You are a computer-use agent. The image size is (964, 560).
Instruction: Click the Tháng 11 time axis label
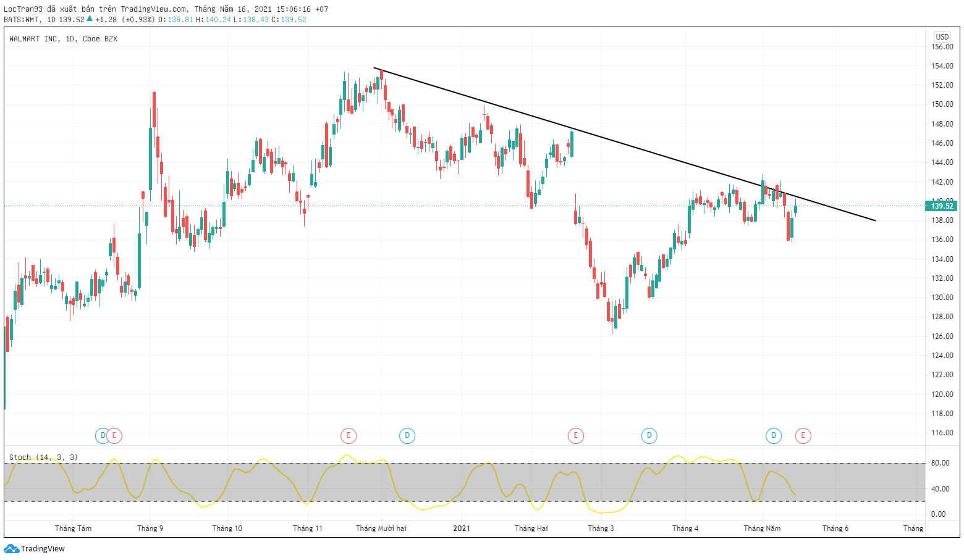pos(308,529)
